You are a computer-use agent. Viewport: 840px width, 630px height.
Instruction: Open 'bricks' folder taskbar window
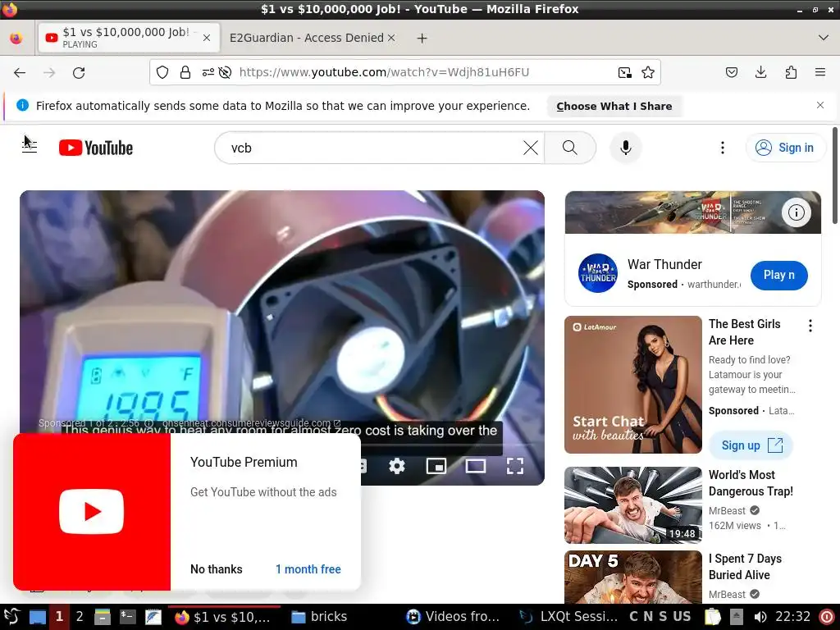(320, 617)
